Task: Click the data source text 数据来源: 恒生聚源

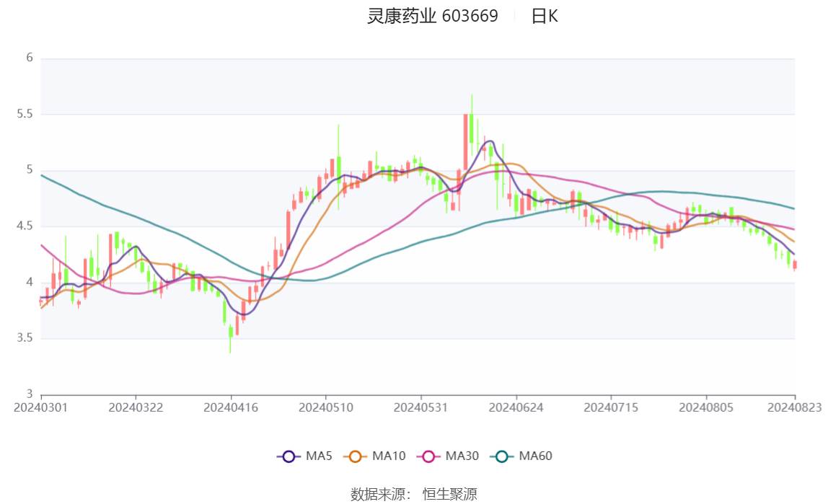Action: tap(414, 495)
